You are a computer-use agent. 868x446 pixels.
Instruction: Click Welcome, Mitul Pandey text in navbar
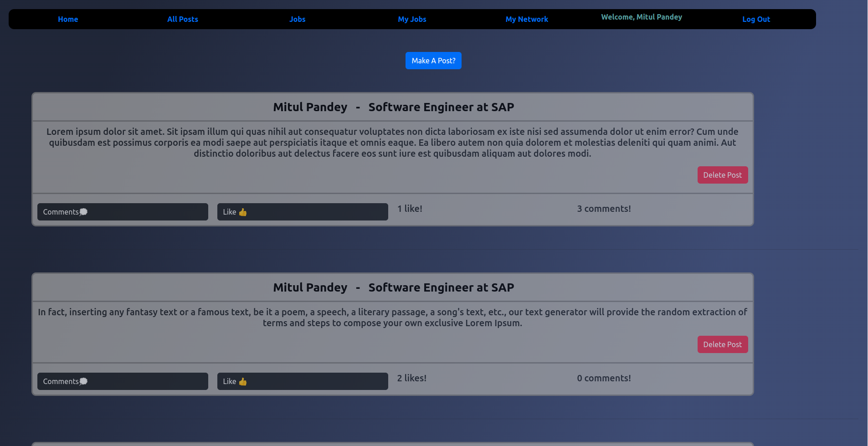click(x=642, y=17)
